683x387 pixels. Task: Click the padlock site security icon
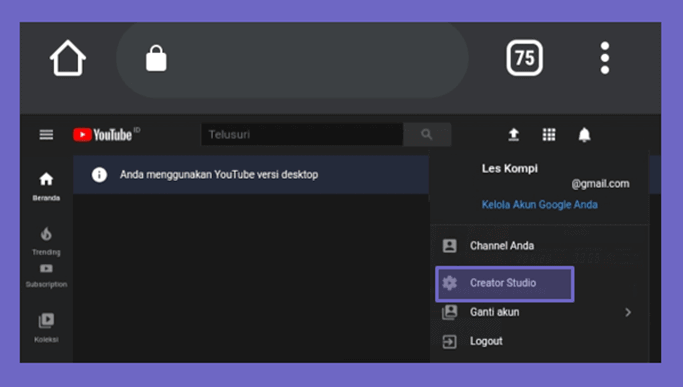point(156,58)
